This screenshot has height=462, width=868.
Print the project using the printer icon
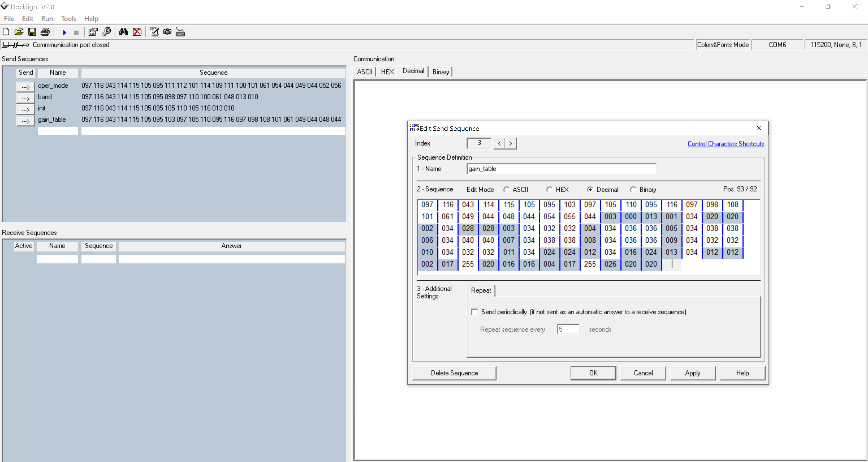[45, 32]
